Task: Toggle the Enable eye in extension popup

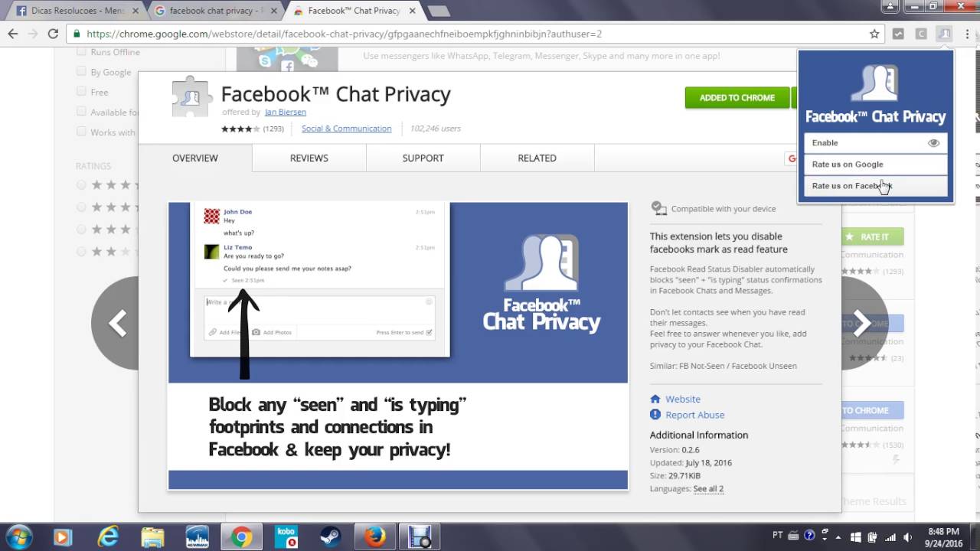Action: click(x=933, y=143)
